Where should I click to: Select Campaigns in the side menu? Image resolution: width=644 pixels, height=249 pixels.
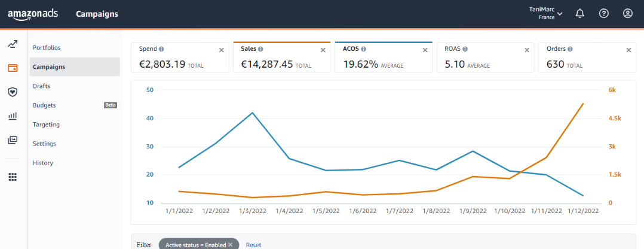click(x=75, y=66)
